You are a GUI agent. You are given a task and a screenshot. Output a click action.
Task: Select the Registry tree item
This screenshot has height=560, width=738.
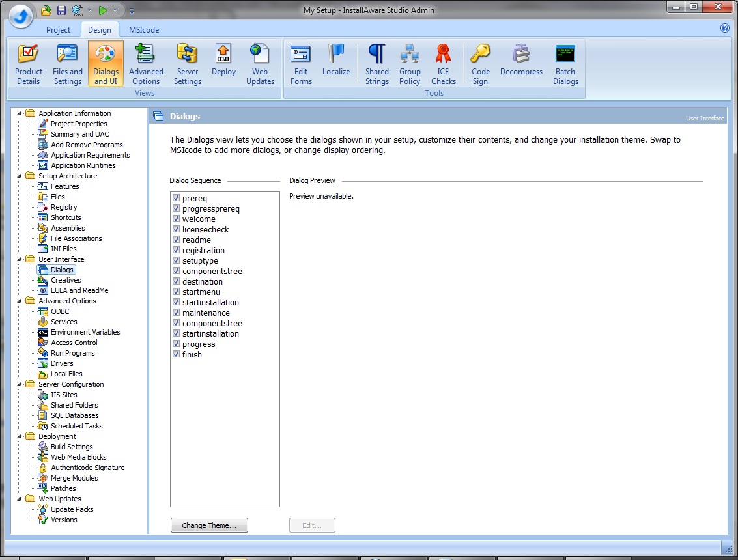[x=64, y=207]
